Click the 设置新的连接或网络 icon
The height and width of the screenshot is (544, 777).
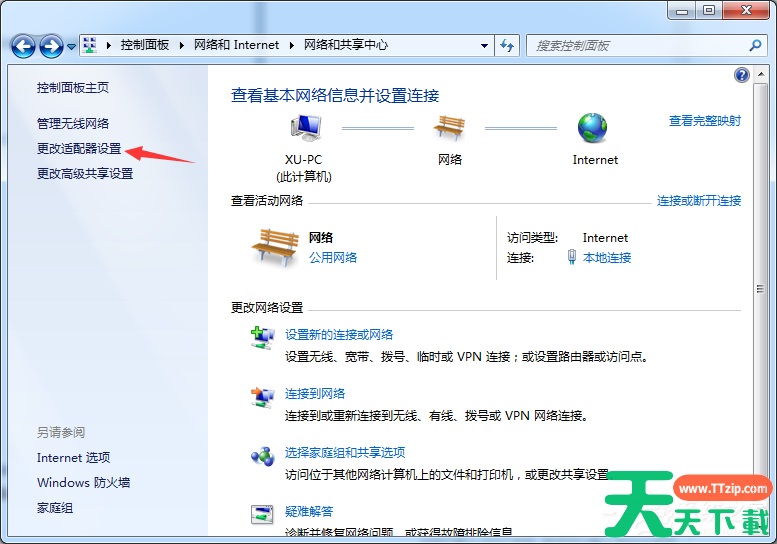tap(262, 338)
